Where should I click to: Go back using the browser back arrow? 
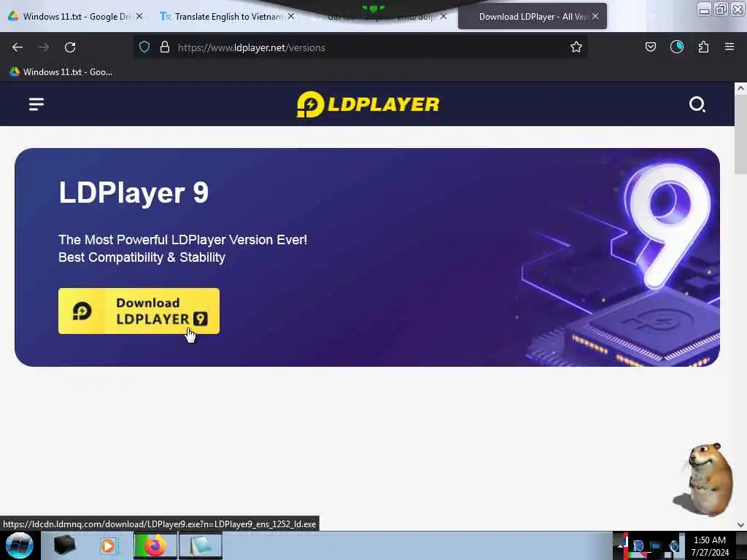(18, 47)
